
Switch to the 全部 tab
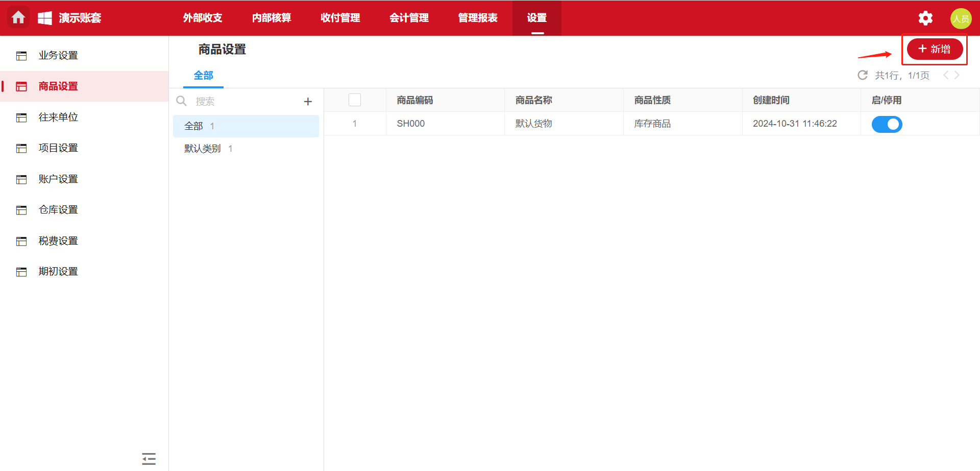click(x=203, y=76)
